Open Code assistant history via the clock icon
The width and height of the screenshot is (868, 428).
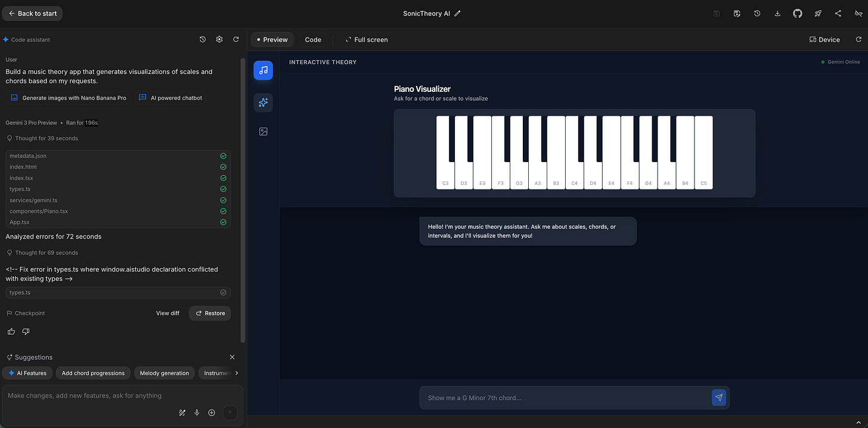tap(202, 39)
